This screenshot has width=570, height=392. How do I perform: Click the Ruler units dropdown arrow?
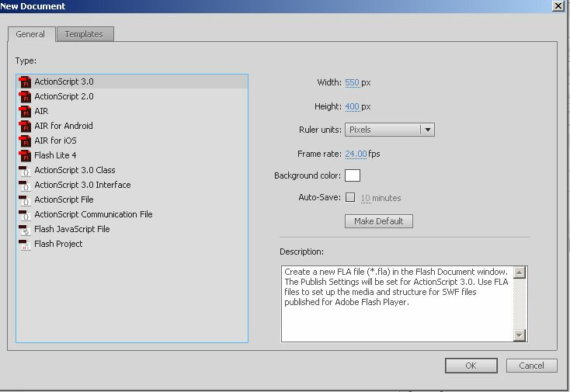coord(428,130)
